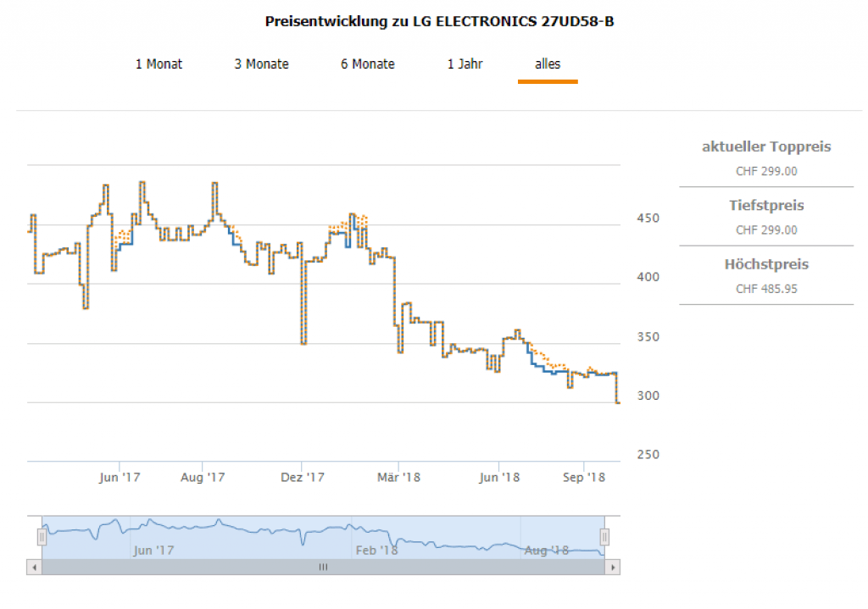This screenshot has height=609, width=868.
Task: Select the alles time range tab
Action: click(547, 64)
